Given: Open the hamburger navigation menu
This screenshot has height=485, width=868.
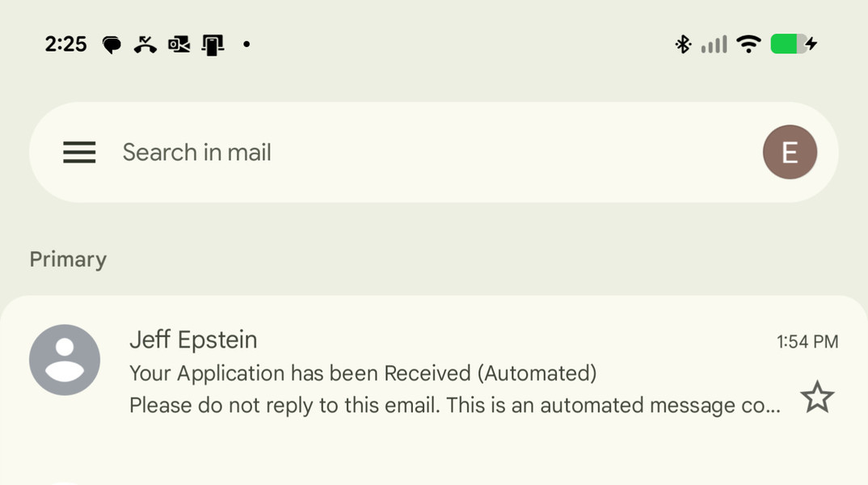Looking at the screenshot, I should (79, 152).
